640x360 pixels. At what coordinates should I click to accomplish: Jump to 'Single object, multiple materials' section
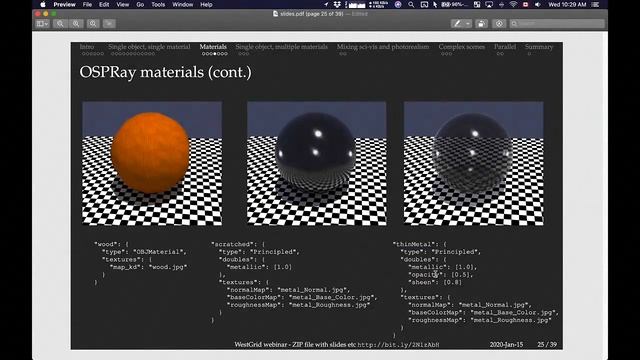pos(282,47)
